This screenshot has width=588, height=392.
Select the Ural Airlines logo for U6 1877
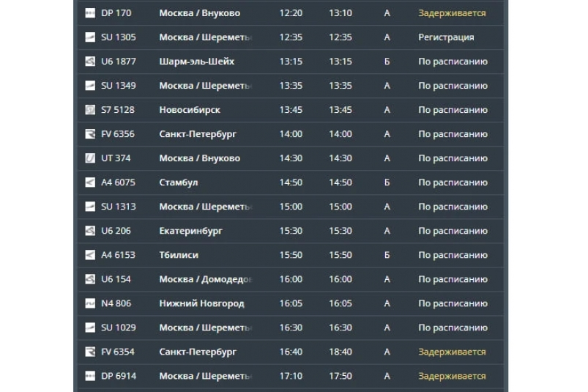coord(90,62)
